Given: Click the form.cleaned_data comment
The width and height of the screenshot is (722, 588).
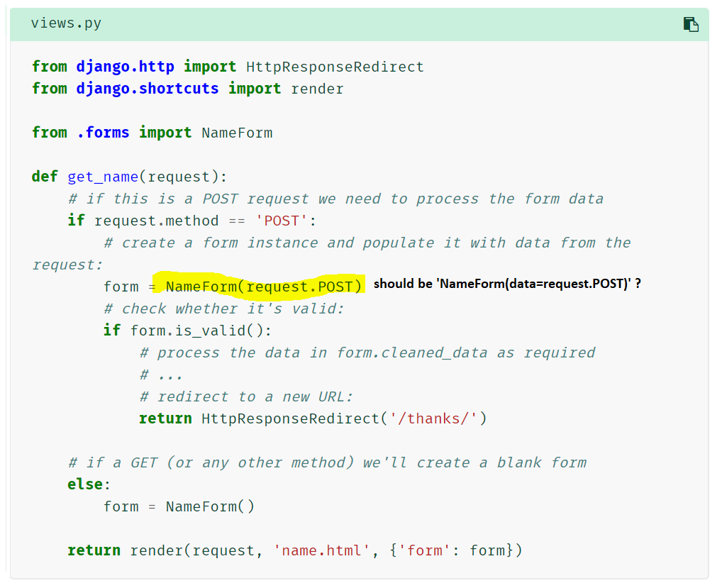Looking at the screenshot, I should tap(367, 352).
